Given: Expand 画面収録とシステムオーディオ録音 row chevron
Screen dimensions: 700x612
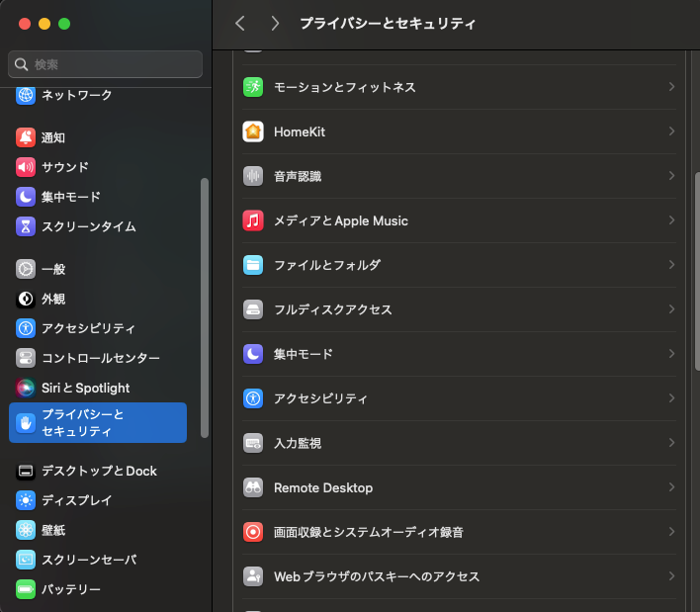Looking at the screenshot, I should point(671,532).
